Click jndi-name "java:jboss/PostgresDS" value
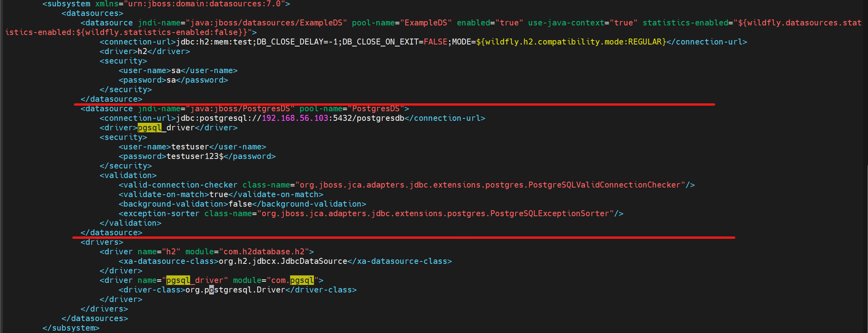This screenshot has height=333, width=868. coord(240,109)
